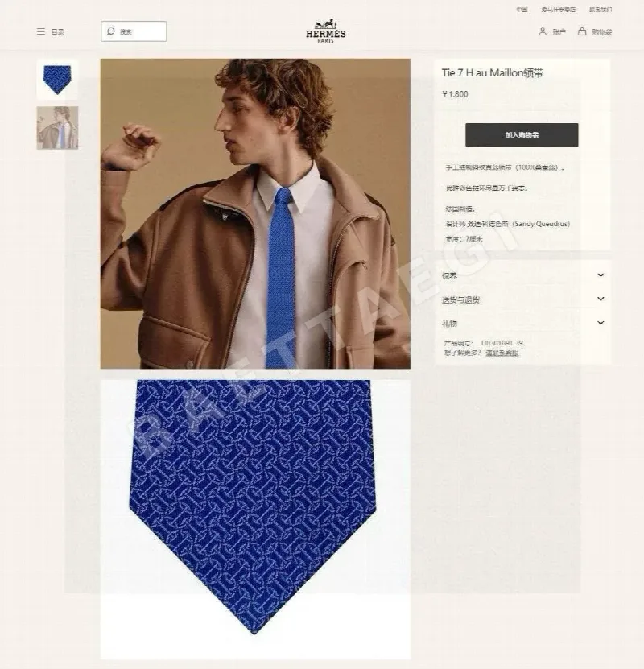The height and width of the screenshot is (669, 644).
Task: Focus the 搜索 search input field
Action: coord(134,31)
